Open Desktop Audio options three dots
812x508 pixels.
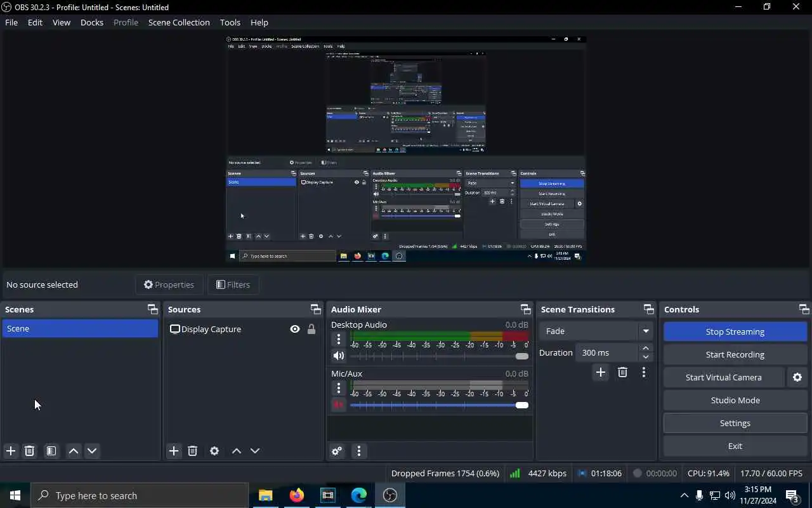[x=339, y=339]
